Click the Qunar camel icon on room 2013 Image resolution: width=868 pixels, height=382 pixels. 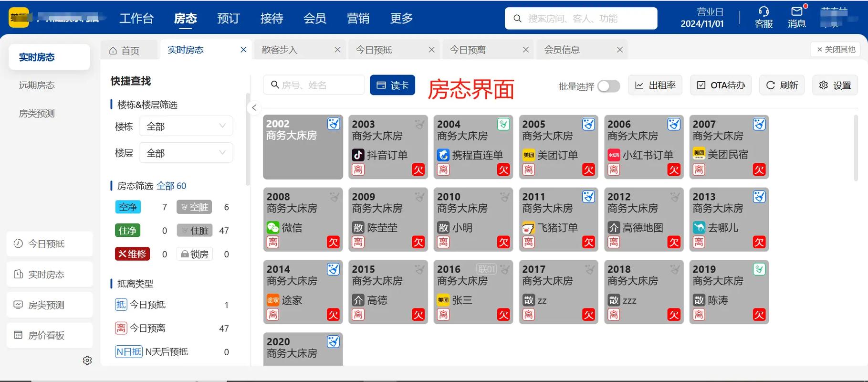699,227
